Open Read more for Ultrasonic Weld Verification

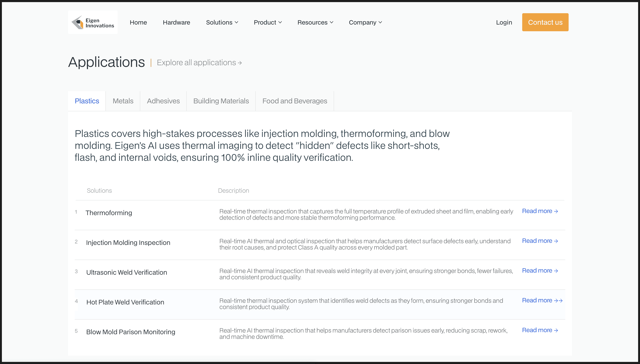540,270
